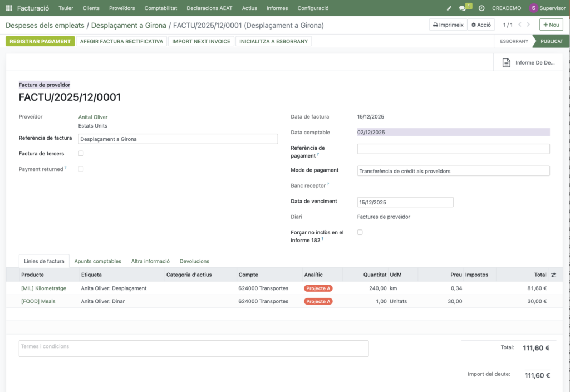Click the Registrar Pagament button

40,41
